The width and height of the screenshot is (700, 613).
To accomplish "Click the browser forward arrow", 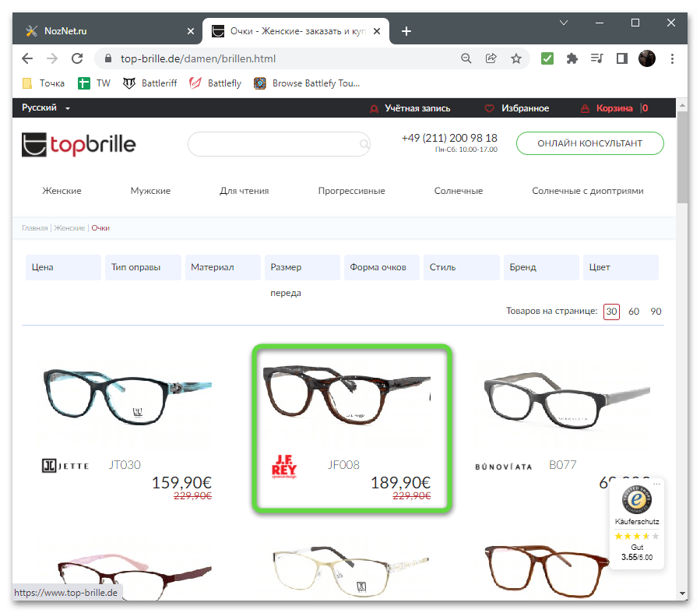I will (52, 58).
